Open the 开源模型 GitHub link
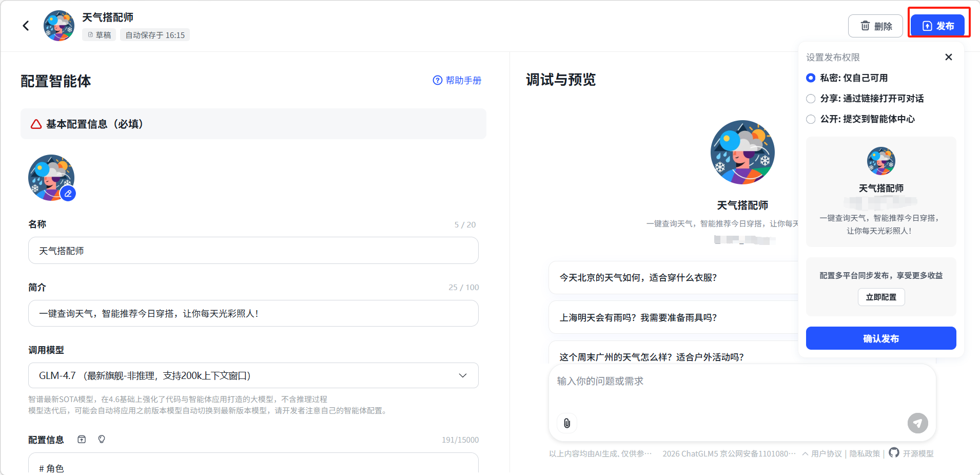 (x=911, y=453)
